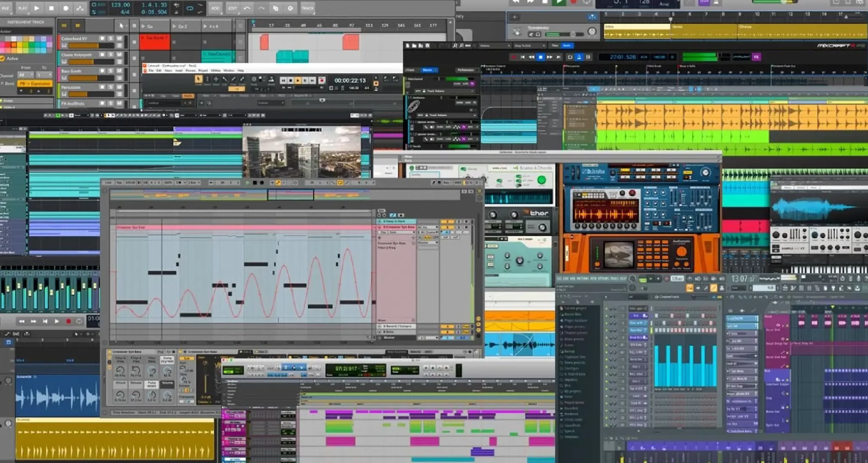Select the Smart tool in Cakewalk toolbar
868x463 pixels.
tap(198, 79)
